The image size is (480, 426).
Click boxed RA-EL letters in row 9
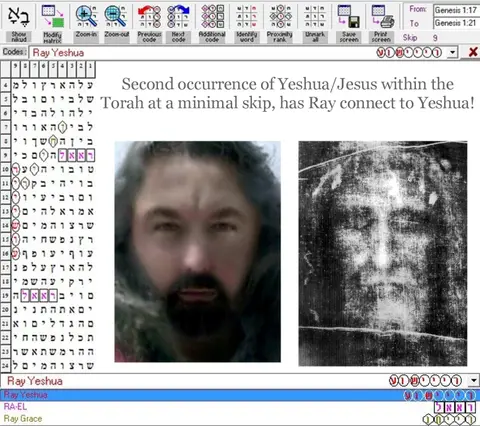77,155
